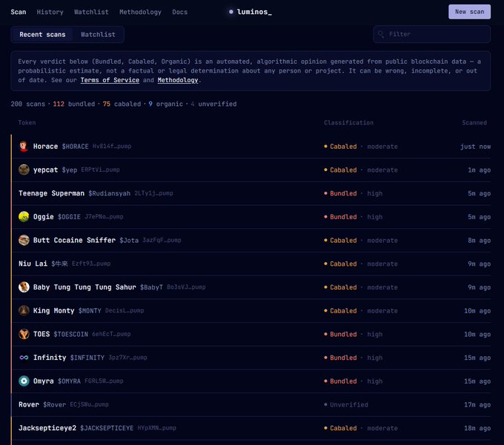Open Butt Cocaine Sniffer token name
The image size is (504, 445).
[74, 240]
